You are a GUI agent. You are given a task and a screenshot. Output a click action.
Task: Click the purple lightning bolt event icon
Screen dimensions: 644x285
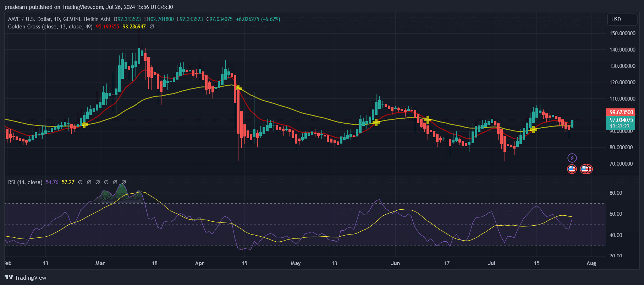572,158
